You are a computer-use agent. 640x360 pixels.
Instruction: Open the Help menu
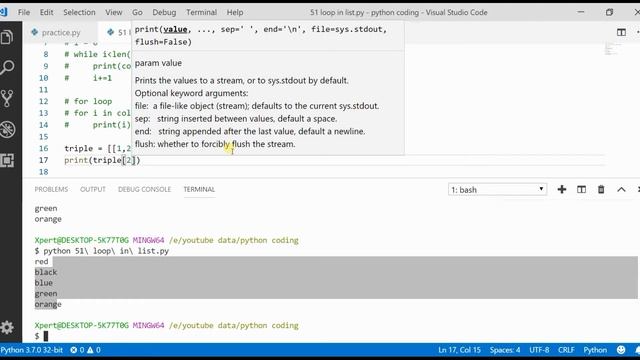(x=235, y=12)
